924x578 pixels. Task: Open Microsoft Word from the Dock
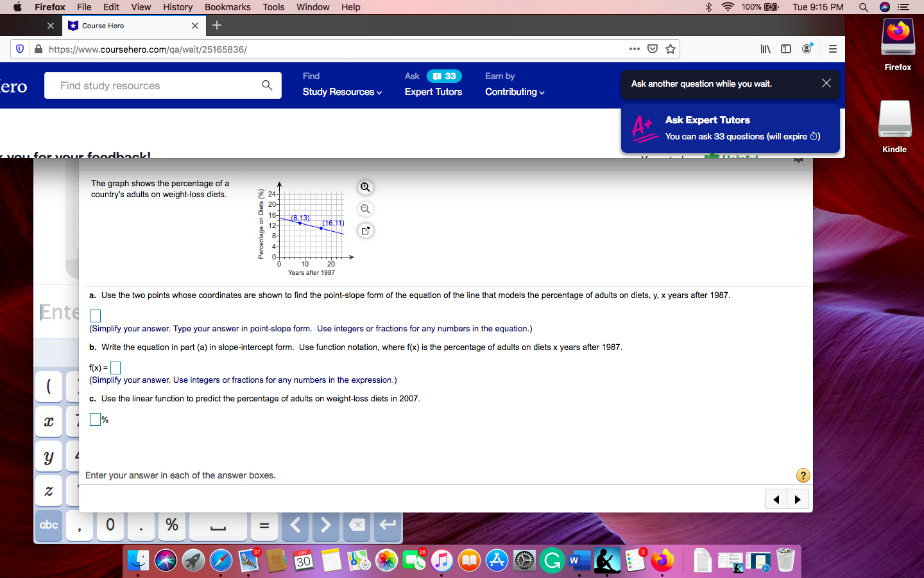579,561
